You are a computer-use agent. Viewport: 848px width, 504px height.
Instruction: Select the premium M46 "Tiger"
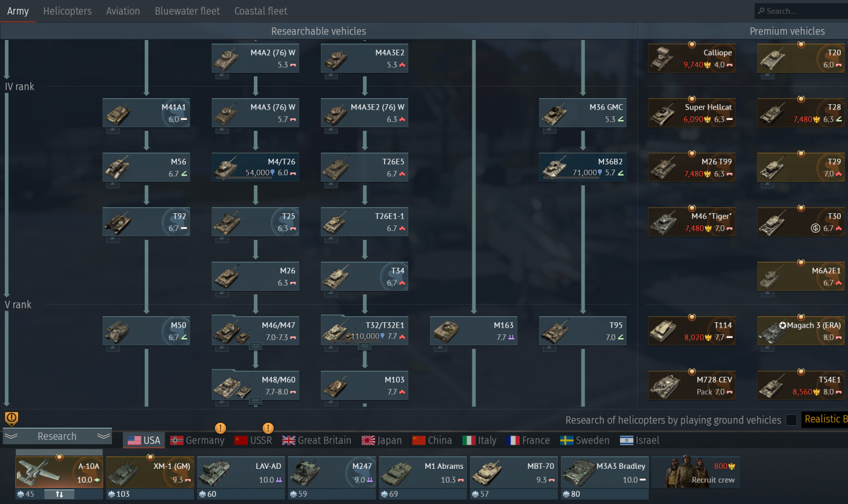[x=692, y=222]
